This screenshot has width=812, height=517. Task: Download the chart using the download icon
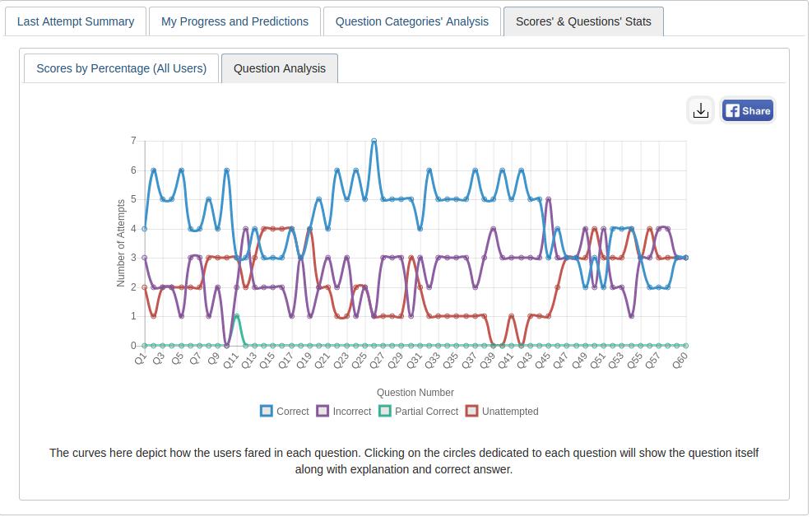tap(700, 110)
